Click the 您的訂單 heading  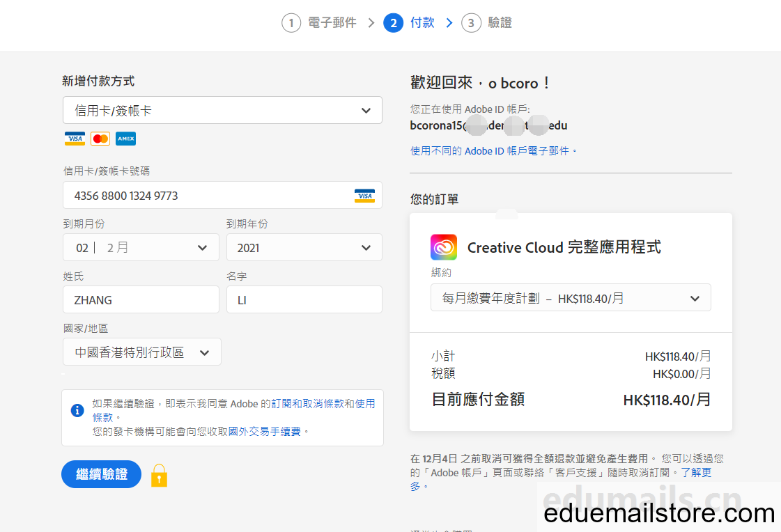coord(434,200)
